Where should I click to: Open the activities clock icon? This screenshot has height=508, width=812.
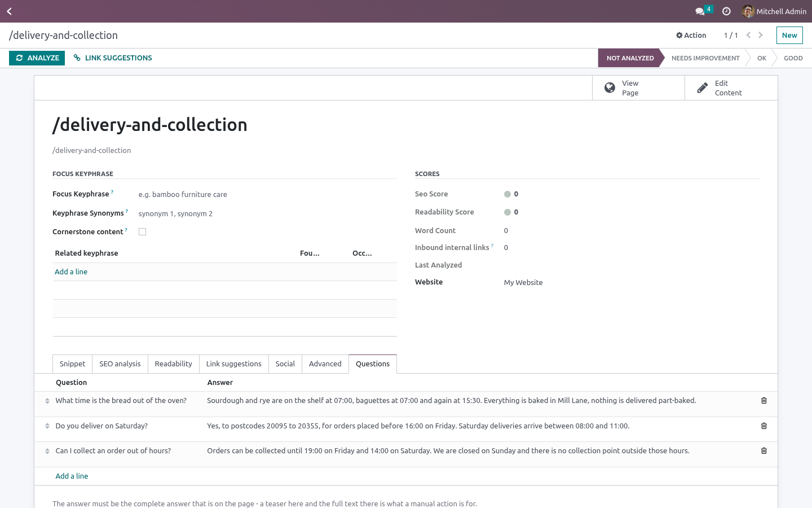726,11
